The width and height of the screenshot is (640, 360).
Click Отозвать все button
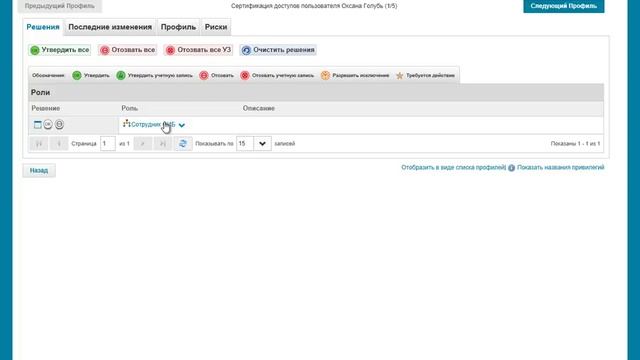(x=128, y=50)
